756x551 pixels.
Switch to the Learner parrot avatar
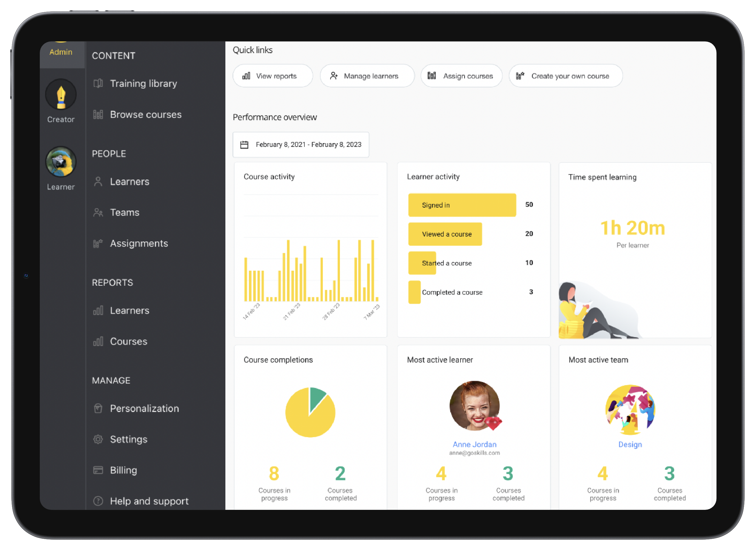pyautogui.click(x=61, y=162)
